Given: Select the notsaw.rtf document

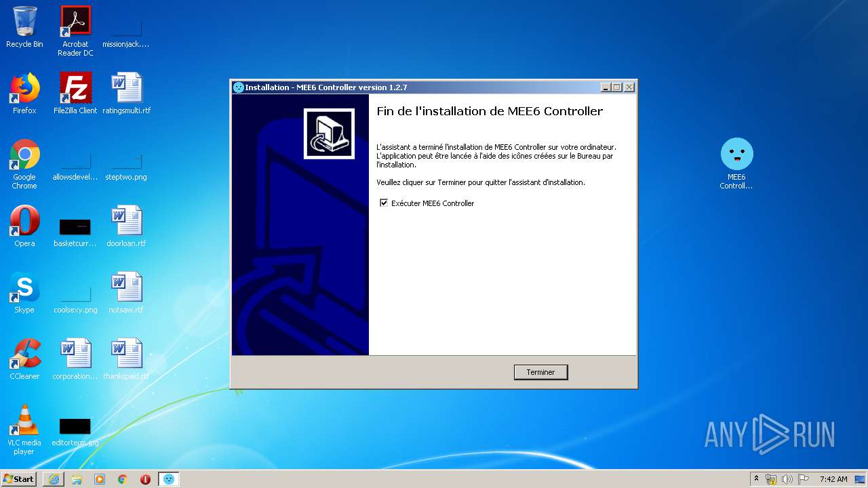Looking at the screenshot, I should click(126, 293).
